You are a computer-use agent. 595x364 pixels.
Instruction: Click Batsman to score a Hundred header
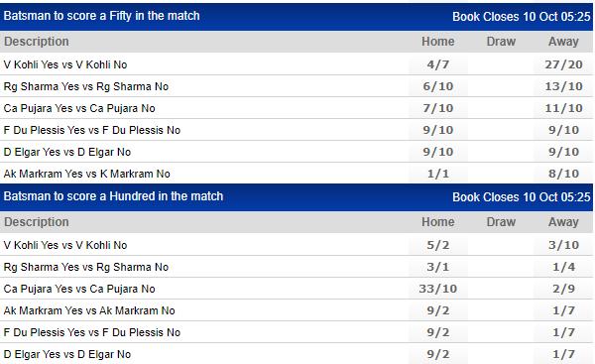[x=113, y=196]
